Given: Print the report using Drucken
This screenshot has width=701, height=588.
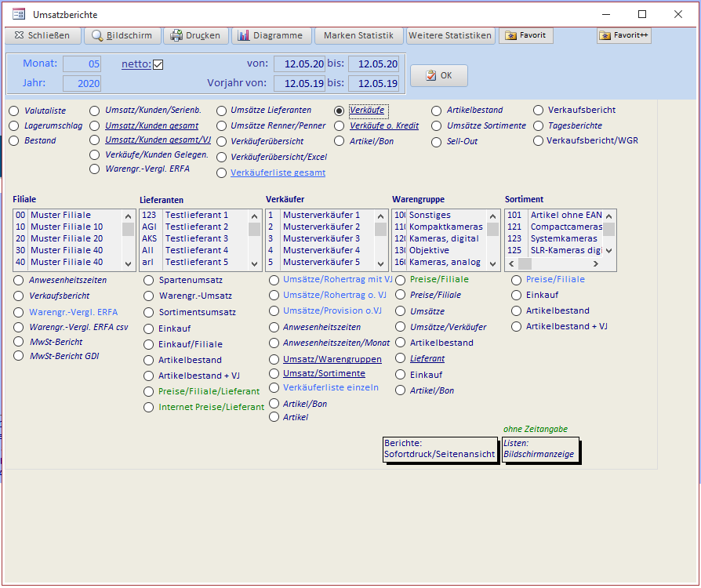Looking at the screenshot, I should (196, 35).
